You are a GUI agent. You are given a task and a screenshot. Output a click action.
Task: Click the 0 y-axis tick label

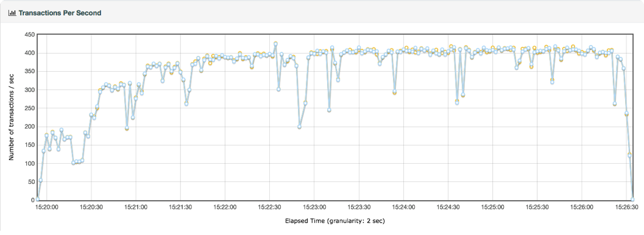(32, 200)
